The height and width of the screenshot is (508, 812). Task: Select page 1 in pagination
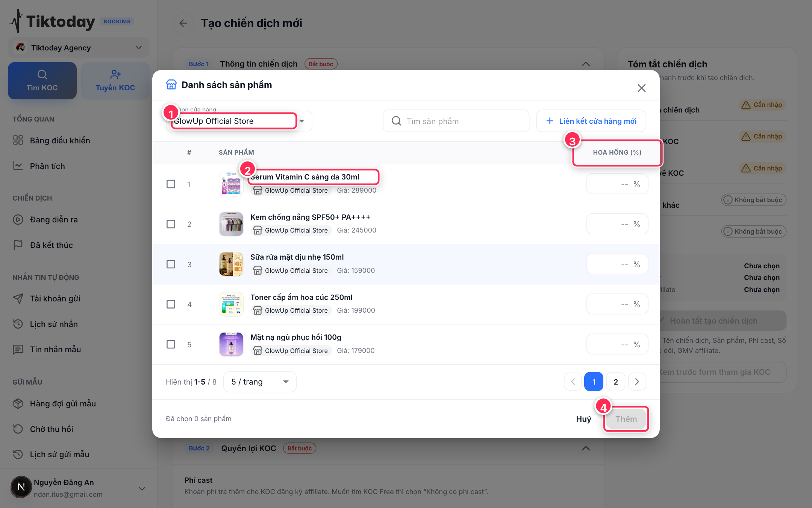coord(594,382)
